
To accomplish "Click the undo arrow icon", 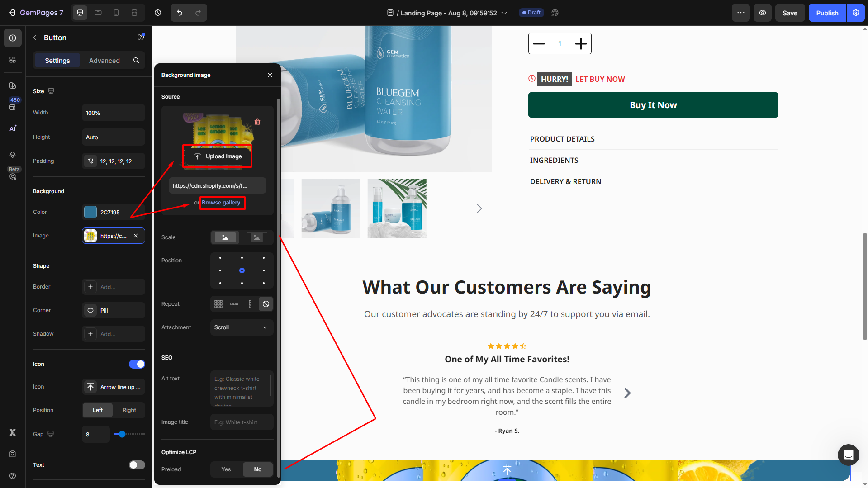I will coord(180,13).
